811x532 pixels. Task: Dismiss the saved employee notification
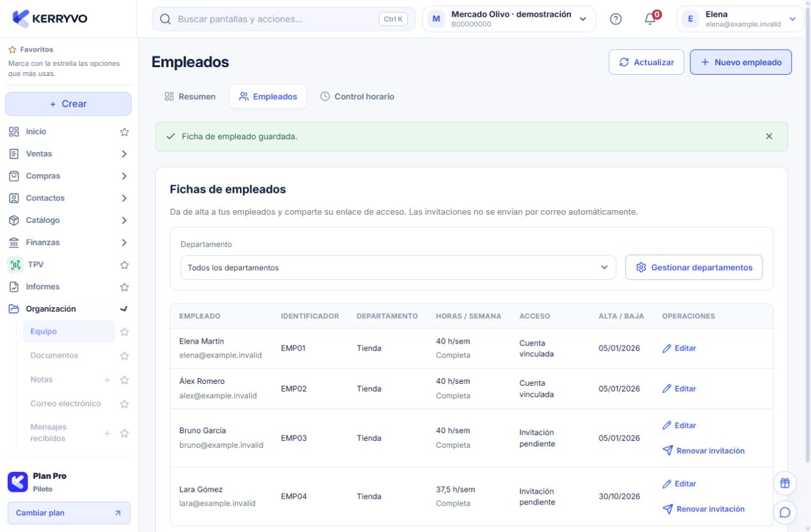(x=769, y=136)
